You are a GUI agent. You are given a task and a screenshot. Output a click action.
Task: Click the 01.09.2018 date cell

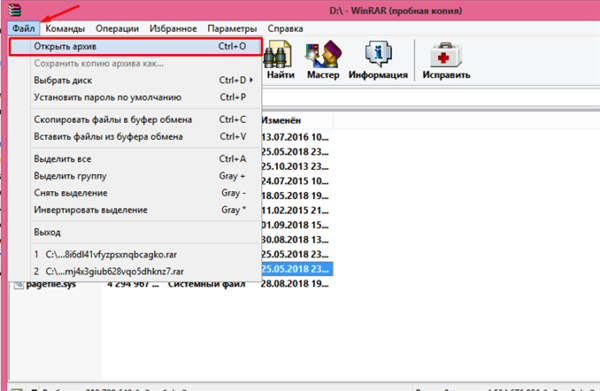295,225
